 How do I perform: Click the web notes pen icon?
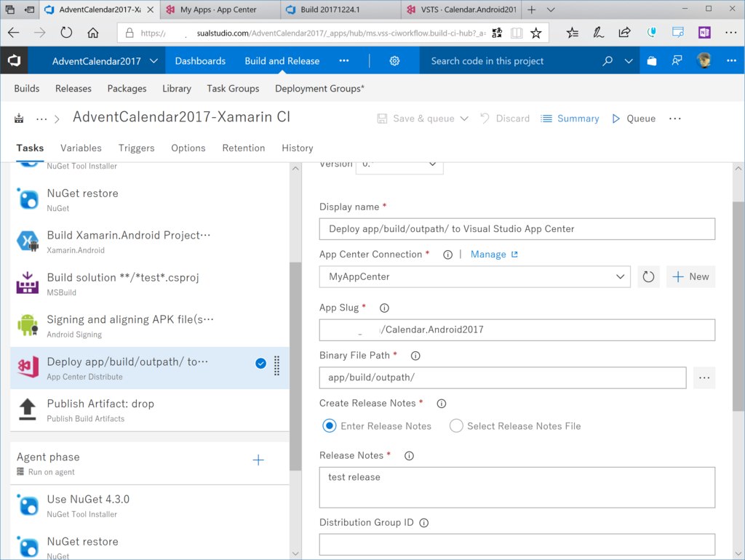(599, 33)
